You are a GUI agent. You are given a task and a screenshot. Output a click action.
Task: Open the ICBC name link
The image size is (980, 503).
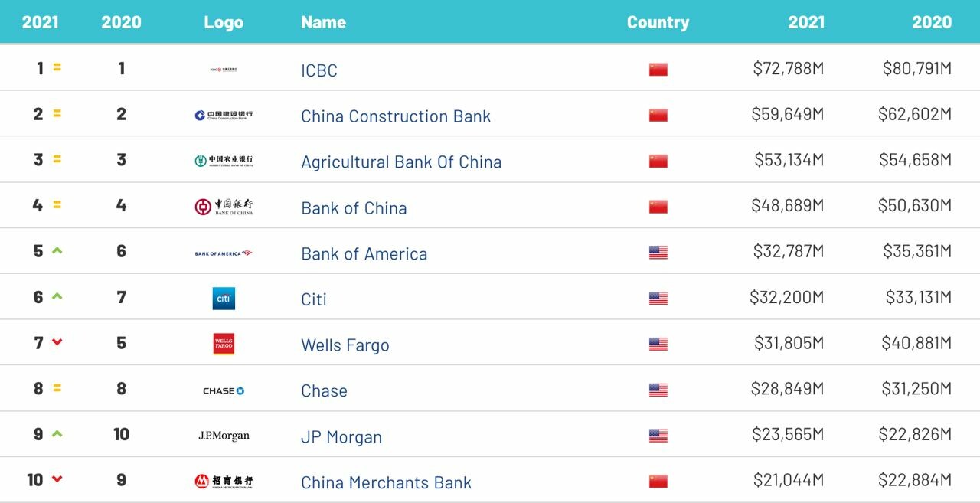(319, 70)
